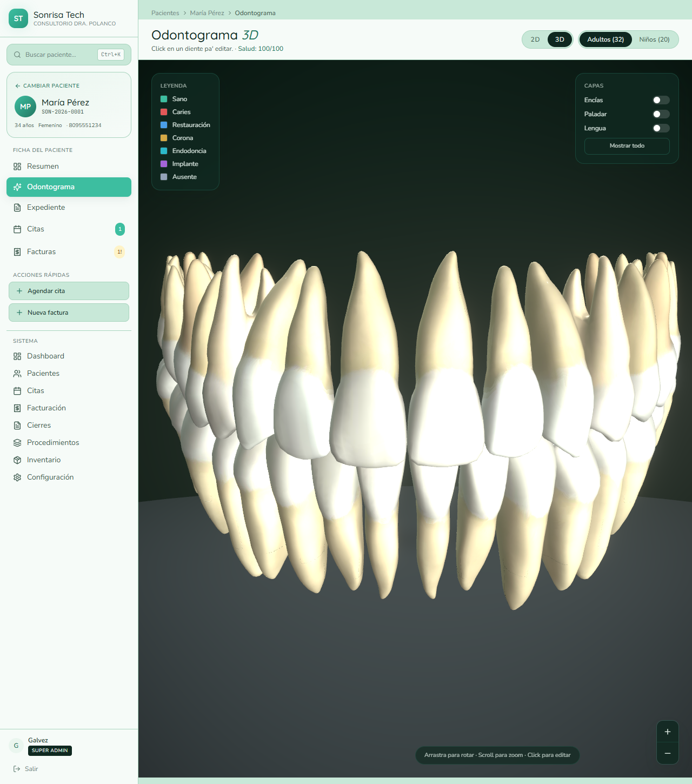Image resolution: width=692 pixels, height=784 pixels.
Task: Click the Pacientes people icon
Action: (x=17, y=374)
